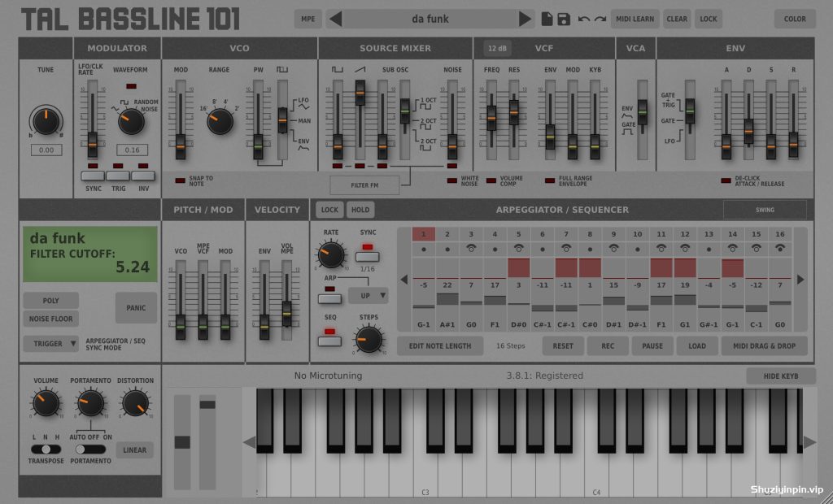Shift sequencer steps left with the arrow
The height and width of the screenshot is (504, 833).
(x=403, y=279)
